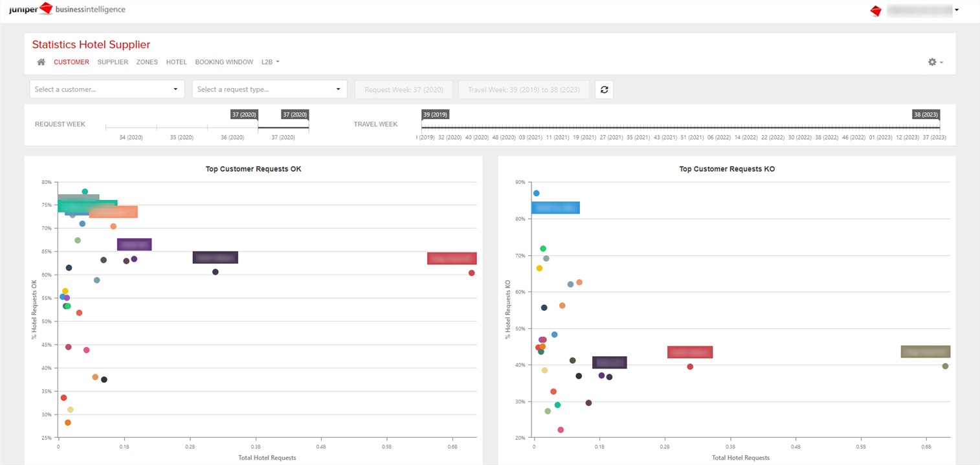Open the HOTEL statistics tab

176,62
